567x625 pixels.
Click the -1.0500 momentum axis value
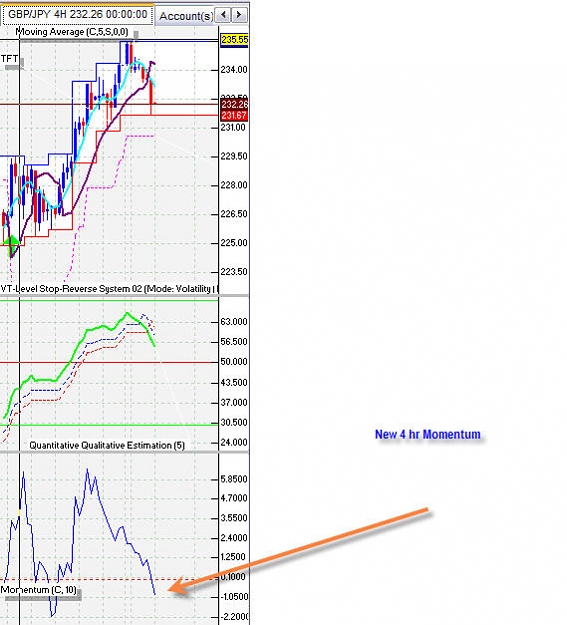click(x=234, y=597)
